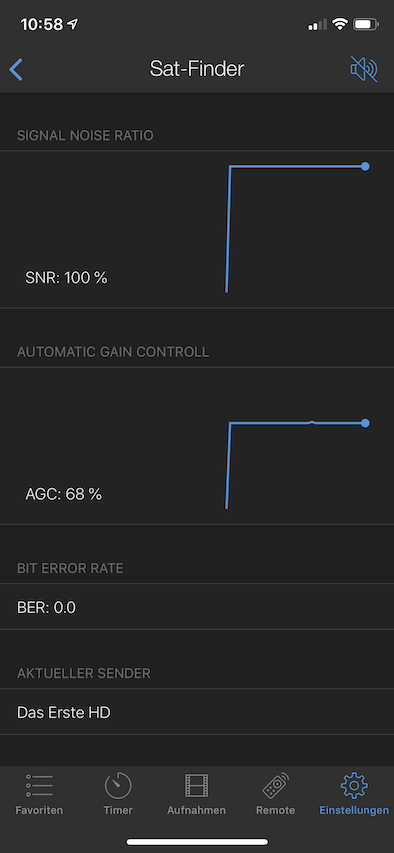Open the Favoriten list icon

pos(39,786)
